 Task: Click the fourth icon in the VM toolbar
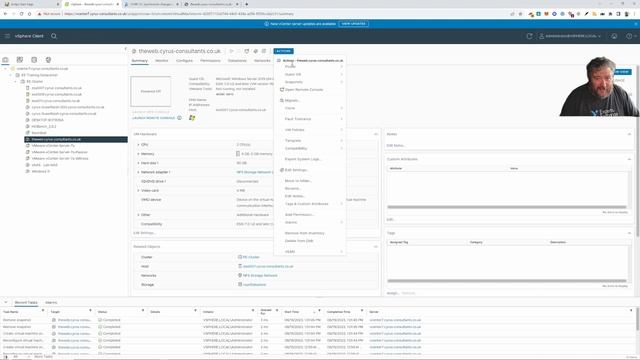tap(256, 51)
